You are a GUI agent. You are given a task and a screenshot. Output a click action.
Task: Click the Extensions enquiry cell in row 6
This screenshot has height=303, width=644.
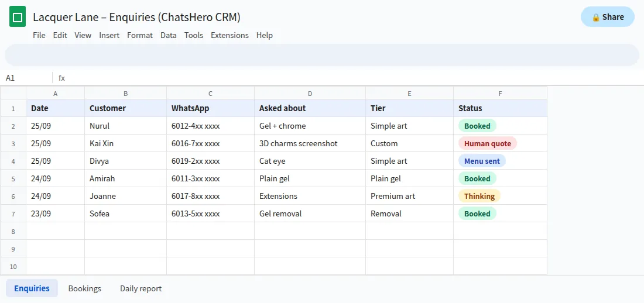(310, 196)
